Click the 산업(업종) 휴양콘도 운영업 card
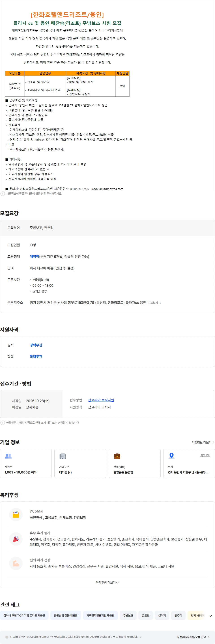The height and width of the screenshot is (644, 215). (x=135, y=463)
